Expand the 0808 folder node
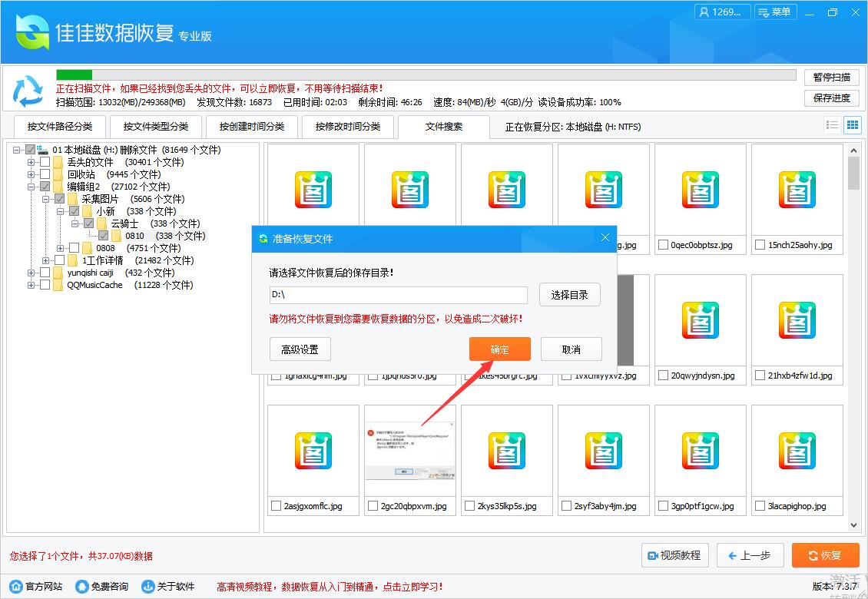868x599 pixels. click(61, 248)
